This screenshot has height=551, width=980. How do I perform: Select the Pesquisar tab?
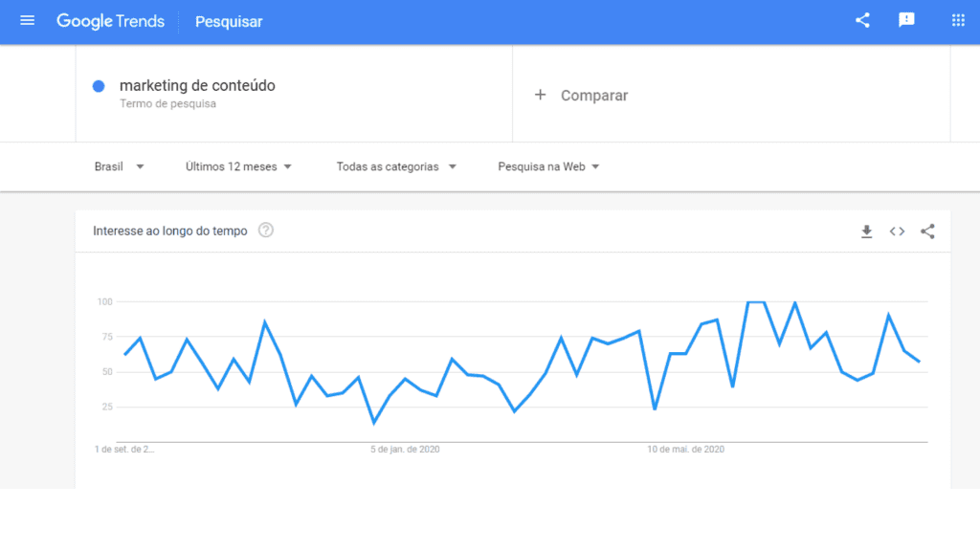(228, 21)
